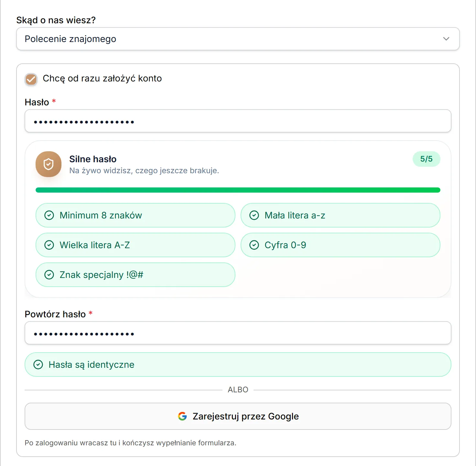Click check icon next to Minimum 8 znaków
This screenshot has width=476, height=466.
[x=49, y=215]
